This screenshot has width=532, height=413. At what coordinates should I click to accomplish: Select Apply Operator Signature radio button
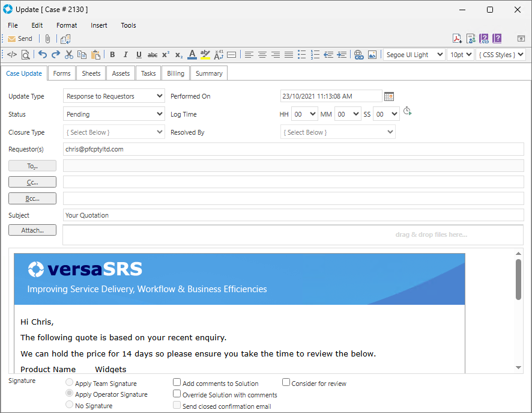69,393
